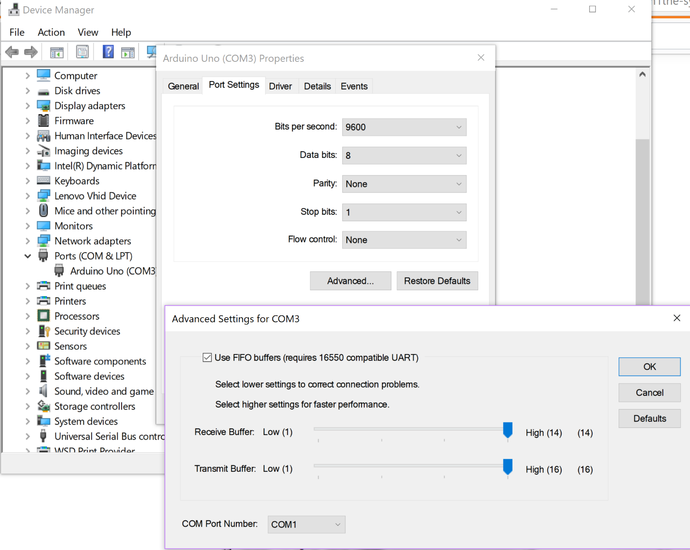The height and width of the screenshot is (550, 690).
Task: Click the Receive Buffer slider handle
Action: [507, 430]
